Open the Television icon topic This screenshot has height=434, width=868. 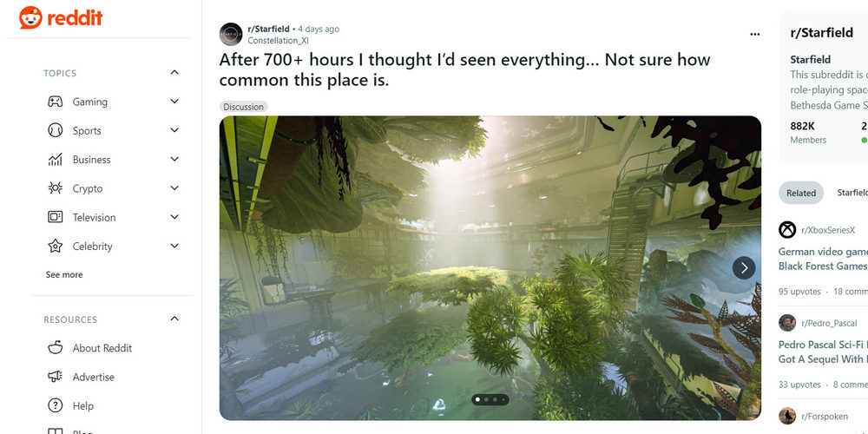[x=55, y=217]
